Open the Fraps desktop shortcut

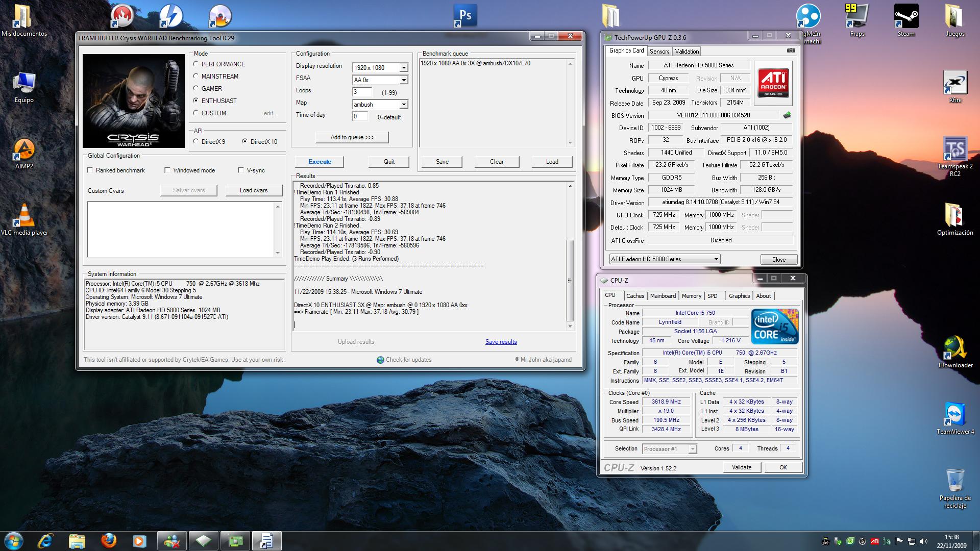click(x=857, y=21)
